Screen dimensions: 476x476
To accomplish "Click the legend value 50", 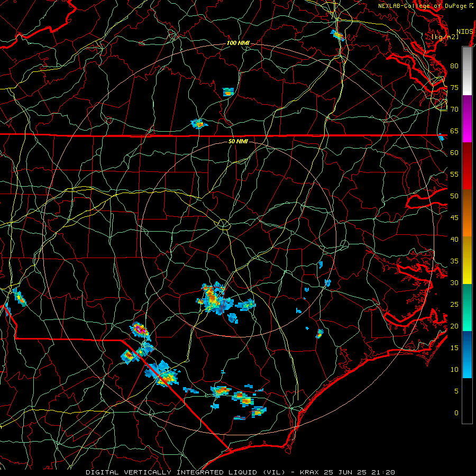I will 454,196.
